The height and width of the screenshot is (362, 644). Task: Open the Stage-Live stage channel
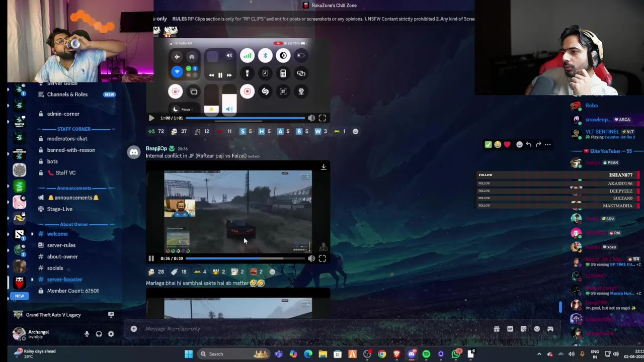tap(59, 209)
